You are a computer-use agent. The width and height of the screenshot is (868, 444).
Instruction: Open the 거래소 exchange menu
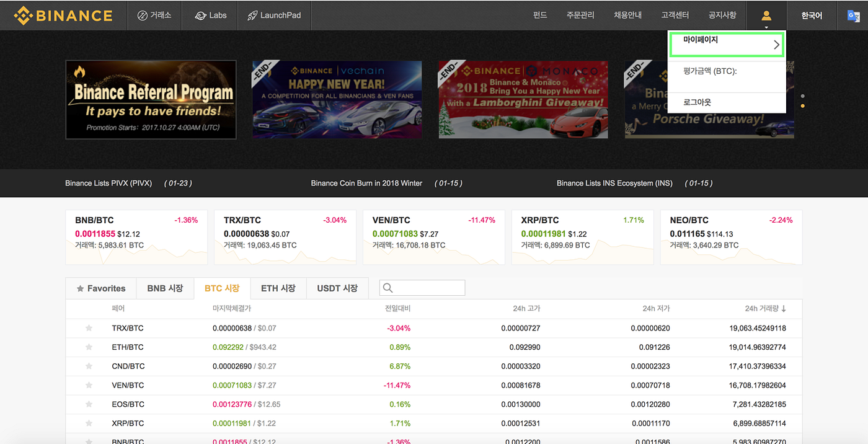pyautogui.click(x=154, y=16)
